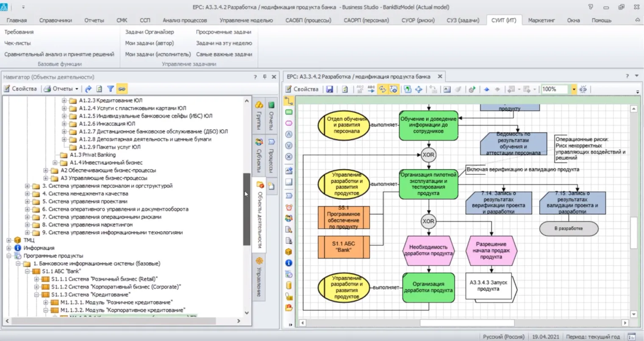Select A1.3 Privat Banking in the tree
Viewport: 644px width, 341px height.
coord(92,155)
